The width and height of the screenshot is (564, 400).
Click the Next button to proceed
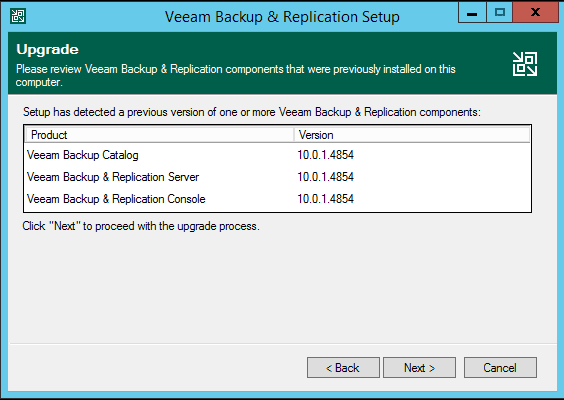click(x=419, y=368)
